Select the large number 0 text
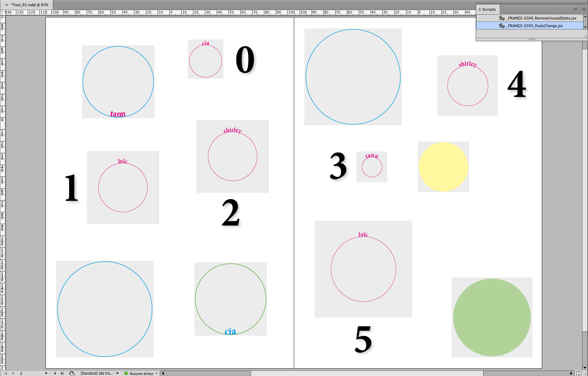The width and height of the screenshot is (588, 376). [x=245, y=60]
